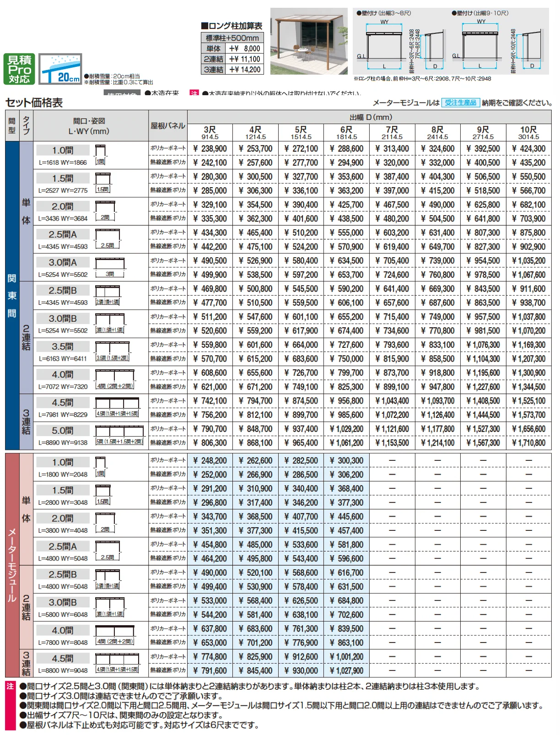
Task: Click the 4.0間 メーターモジュール shape diagram
Action: pyautogui.click(x=114, y=636)
